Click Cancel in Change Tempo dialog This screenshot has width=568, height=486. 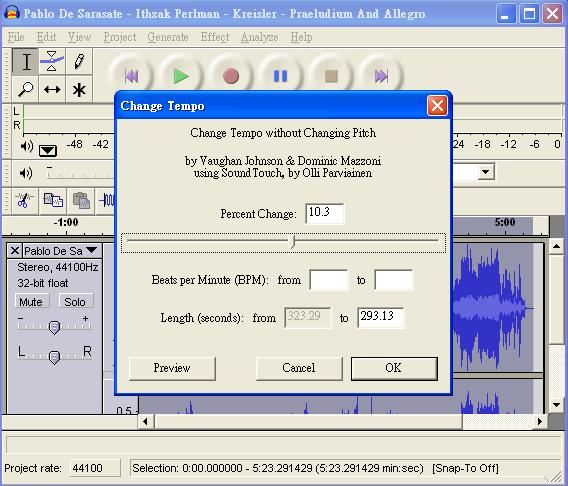tap(299, 369)
